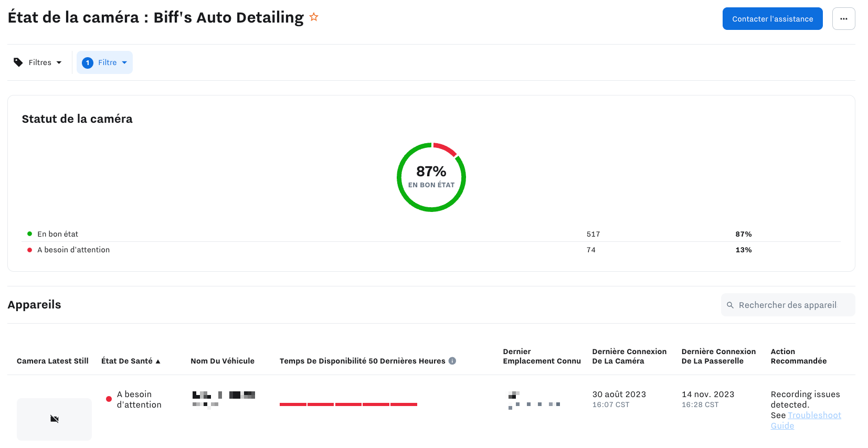Click the red attention status dot in device row
The height and width of the screenshot is (448, 868).
click(109, 399)
